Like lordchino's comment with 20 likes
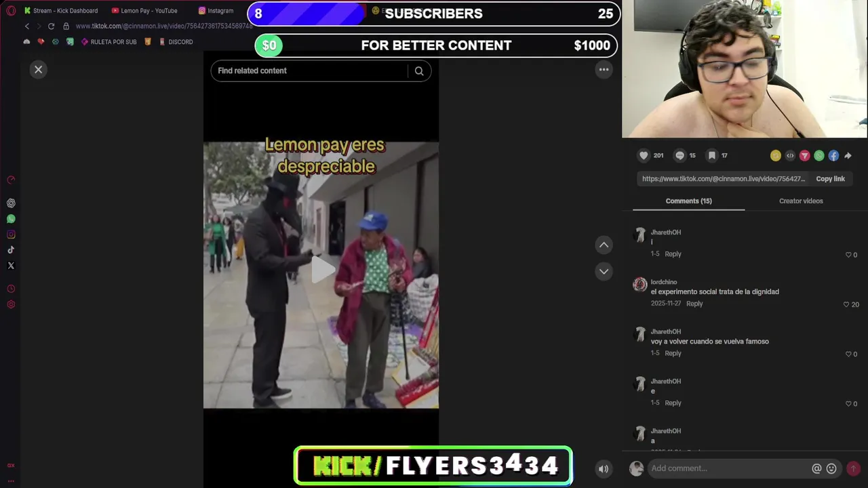 846,304
